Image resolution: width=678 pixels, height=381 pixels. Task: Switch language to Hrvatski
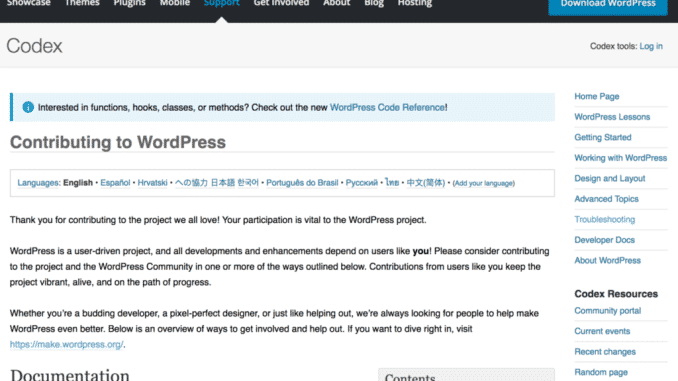tap(152, 183)
